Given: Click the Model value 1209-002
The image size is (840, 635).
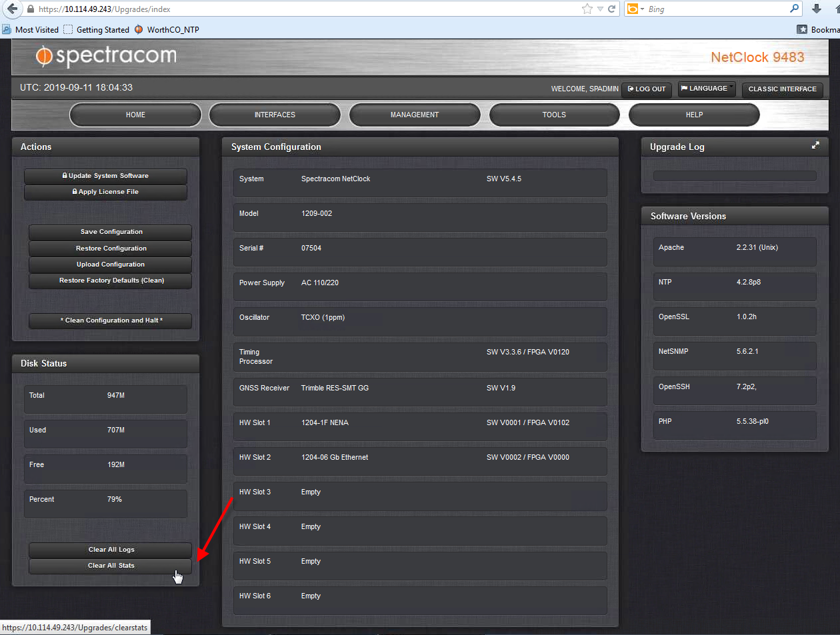Looking at the screenshot, I should tap(317, 214).
